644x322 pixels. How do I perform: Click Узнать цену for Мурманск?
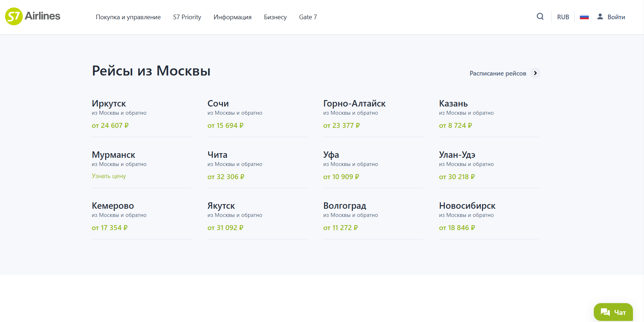coord(109,176)
